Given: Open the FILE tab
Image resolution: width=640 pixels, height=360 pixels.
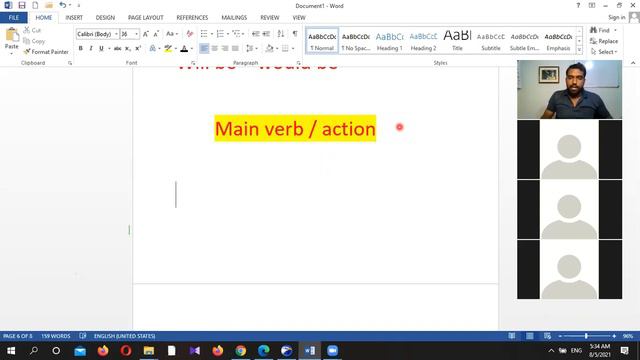Looking at the screenshot, I should [14, 18].
